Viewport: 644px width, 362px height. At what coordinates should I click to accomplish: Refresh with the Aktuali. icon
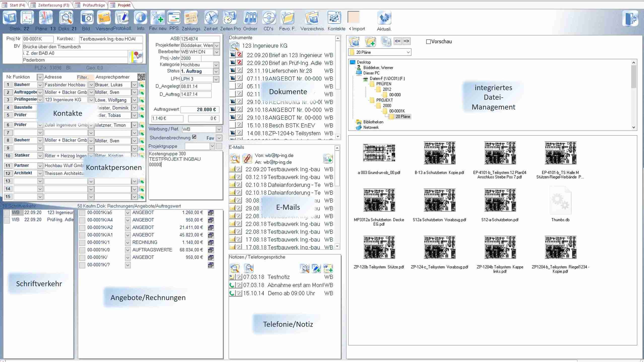pyautogui.click(x=384, y=18)
